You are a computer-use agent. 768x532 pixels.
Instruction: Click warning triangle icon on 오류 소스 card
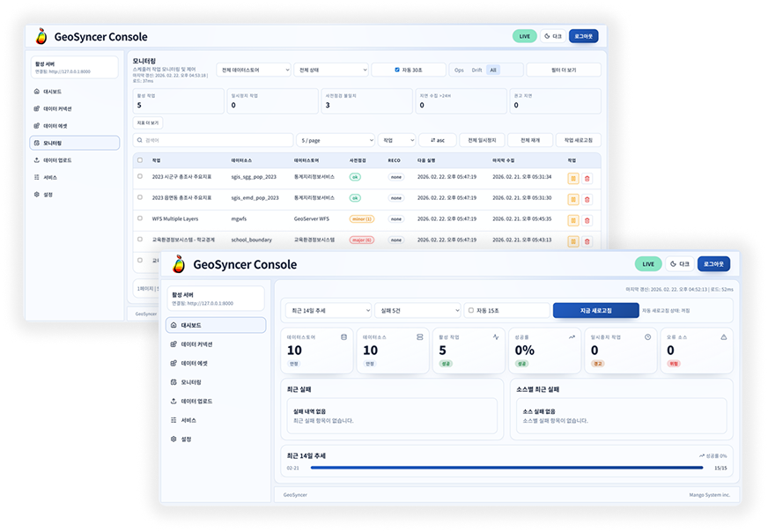point(724,336)
